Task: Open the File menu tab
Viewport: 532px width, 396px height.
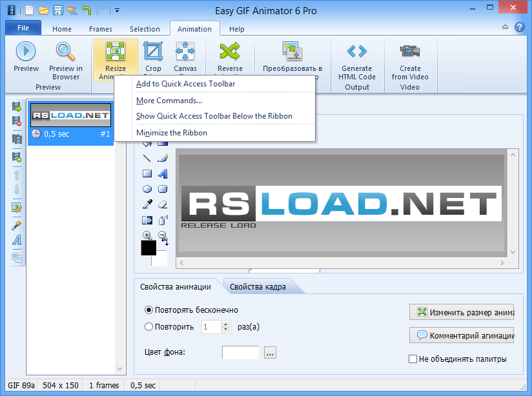Action: [23, 28]
